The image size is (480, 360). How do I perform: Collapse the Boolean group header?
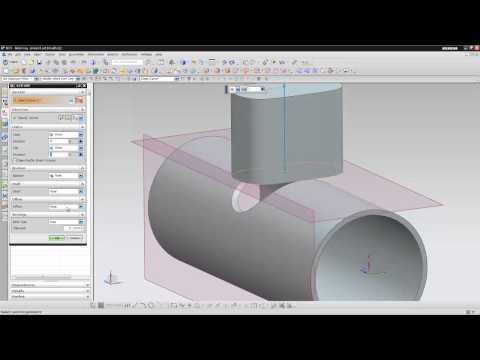point(48,168)
